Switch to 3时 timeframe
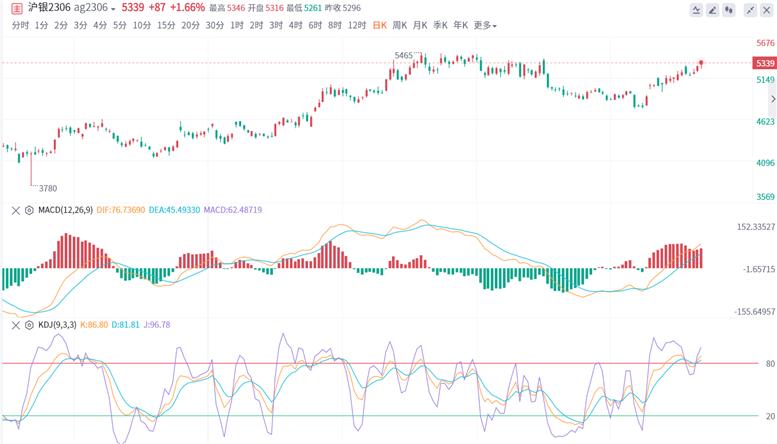Image resolution: width=777 pixels, height=444 pixels. [276, 25]
